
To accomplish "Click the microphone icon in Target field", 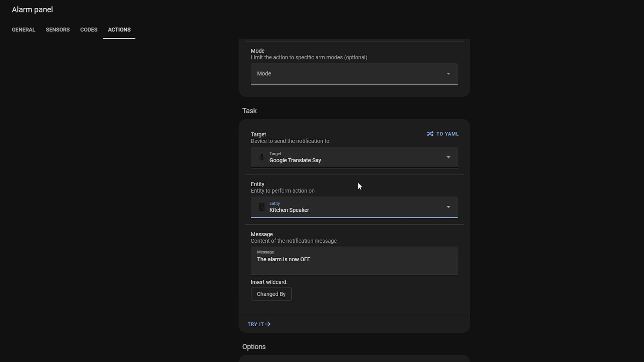I will coord(261,157).
